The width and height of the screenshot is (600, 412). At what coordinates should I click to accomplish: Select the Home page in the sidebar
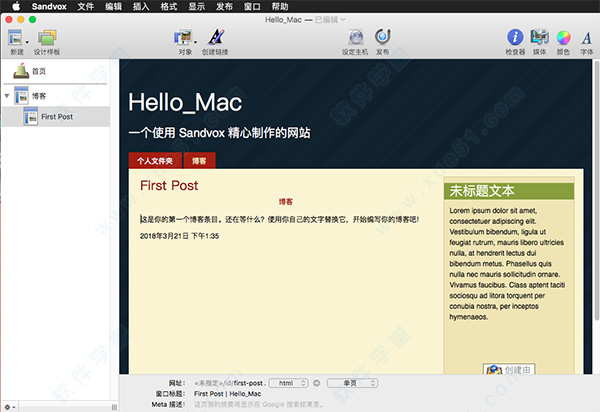[55, 71]
